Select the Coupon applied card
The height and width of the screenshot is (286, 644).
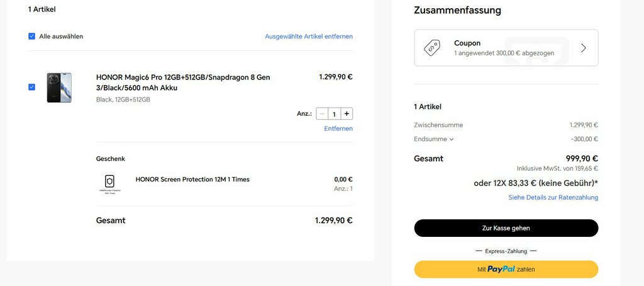click(506, 48)
